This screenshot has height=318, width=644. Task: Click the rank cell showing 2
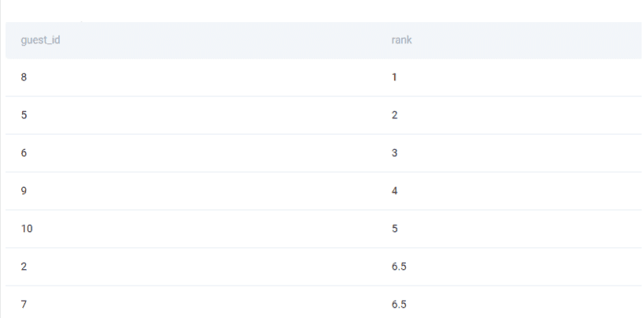pos(394,115)
